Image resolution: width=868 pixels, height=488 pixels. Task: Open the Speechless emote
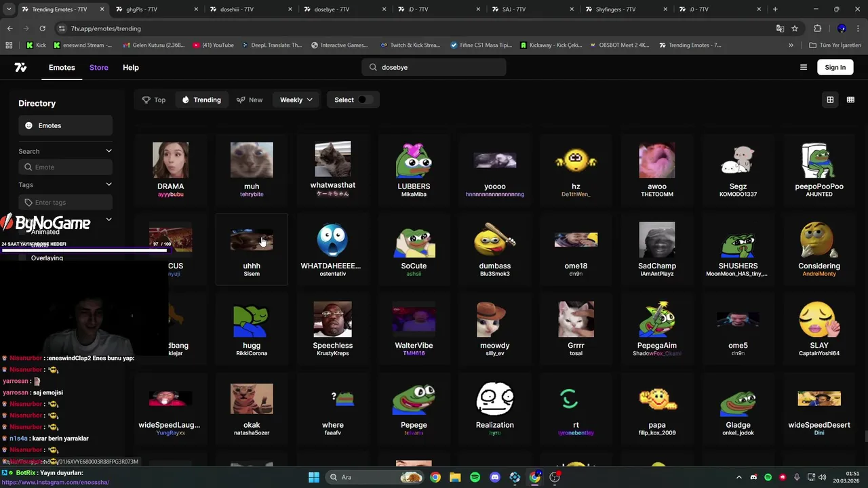point(332,329)
